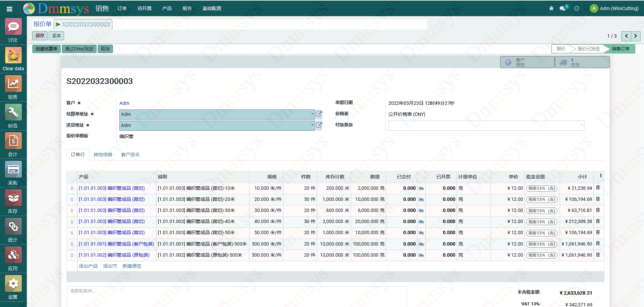Viewport: 644px width, 307px height.
Task: Select 销售订单 status stage
Action: click(x=621, y=49)
